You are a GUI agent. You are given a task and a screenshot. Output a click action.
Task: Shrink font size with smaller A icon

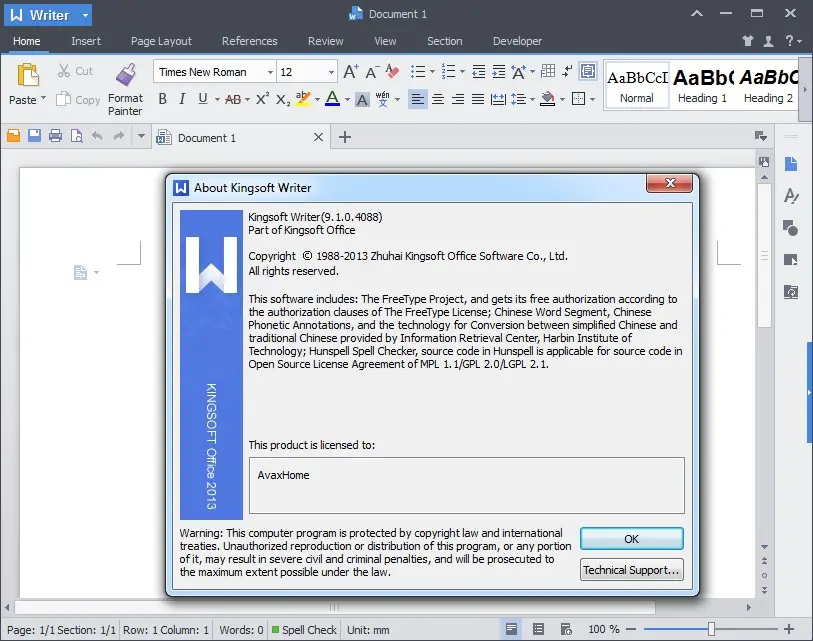click(372, 72)
